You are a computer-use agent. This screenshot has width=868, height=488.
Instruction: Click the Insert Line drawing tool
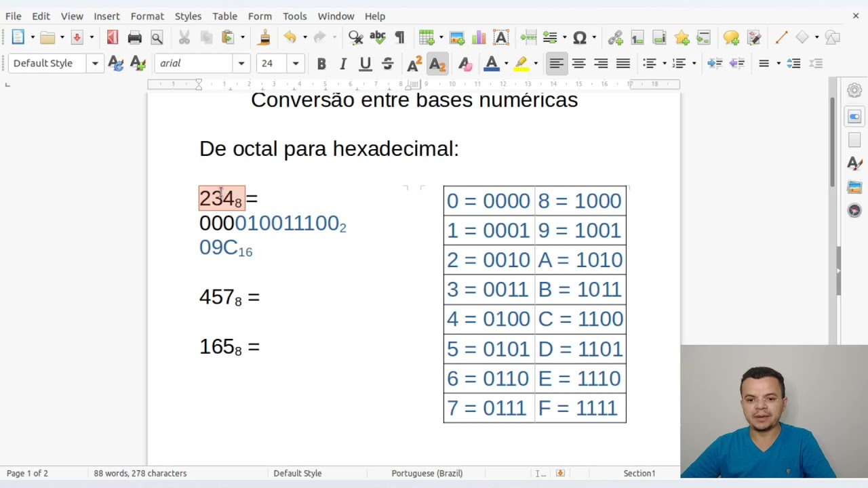[x=781, y=37]
